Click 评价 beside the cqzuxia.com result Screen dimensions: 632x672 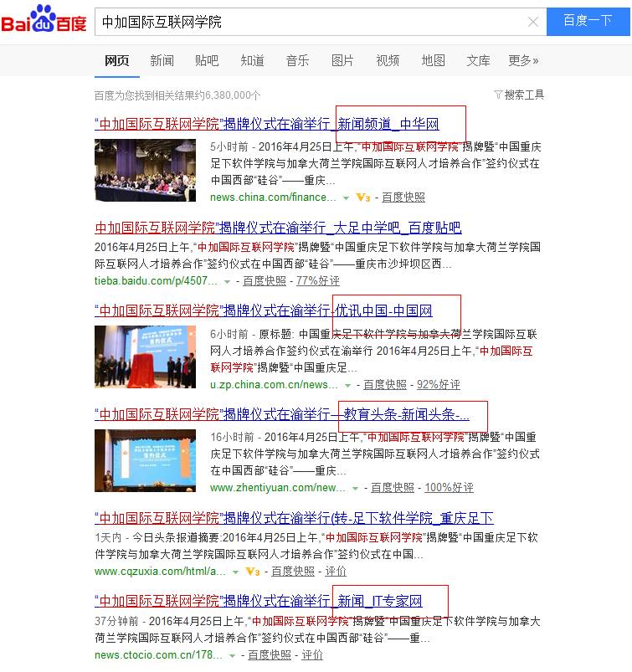[x=336, y=572]
